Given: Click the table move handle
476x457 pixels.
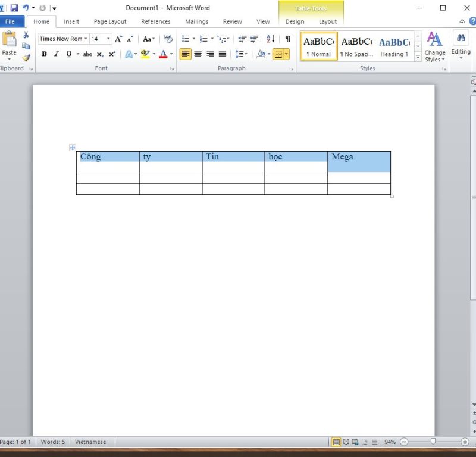Looking at the screenshot, I should coord(73,148).
